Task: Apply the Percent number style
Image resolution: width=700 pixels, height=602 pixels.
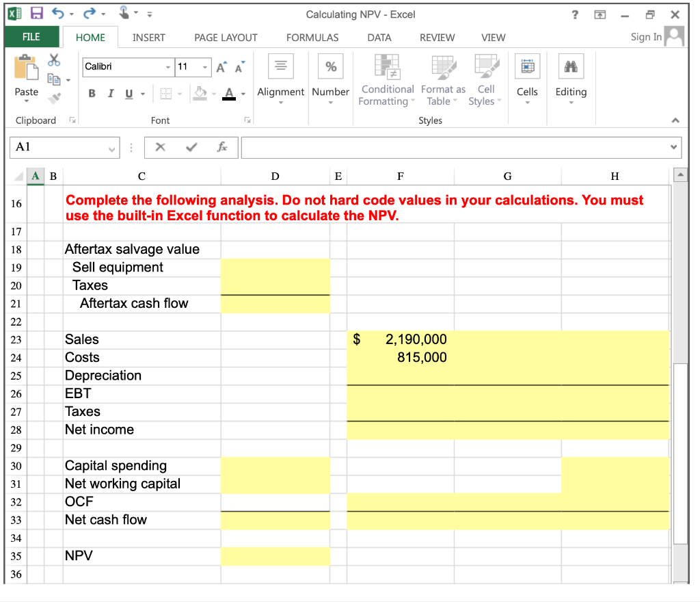Action: (330, 66)
